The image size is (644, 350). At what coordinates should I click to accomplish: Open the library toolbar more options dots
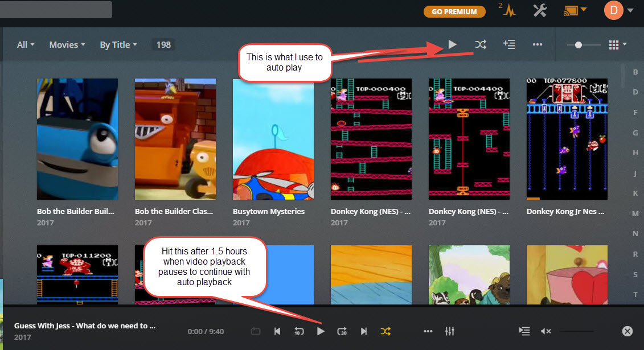(537, 44)
